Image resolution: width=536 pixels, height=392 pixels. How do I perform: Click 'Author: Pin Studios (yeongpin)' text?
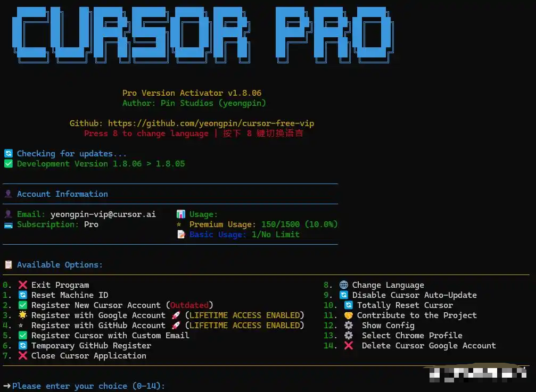coord(194,103)
